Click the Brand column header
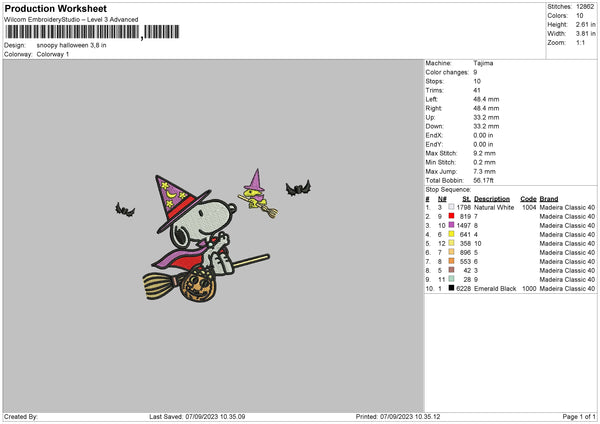 pos(549,199)
